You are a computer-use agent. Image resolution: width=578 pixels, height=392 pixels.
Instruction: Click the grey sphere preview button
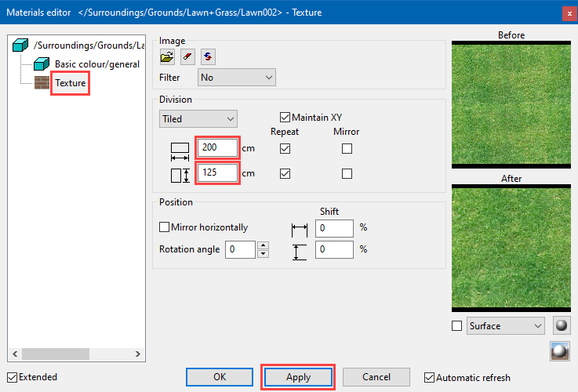(561, 325)
